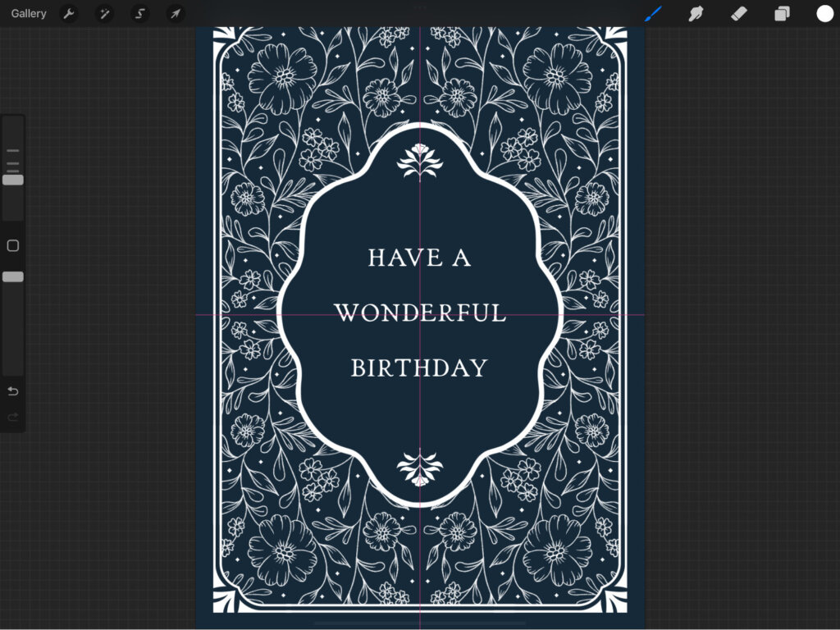The height and width of the screenshot is (630, 840).
Task: Activate the Transform arrow tool
Action: pyautogui.click(x=175, y=14)
